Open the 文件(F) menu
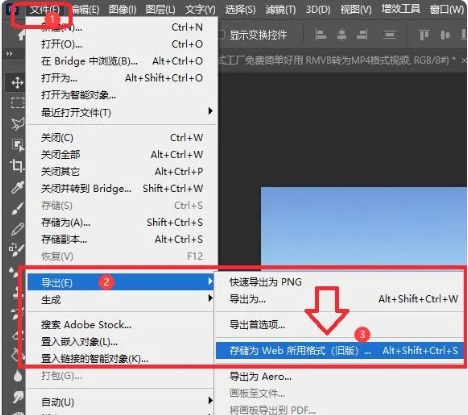 point(45,9)
